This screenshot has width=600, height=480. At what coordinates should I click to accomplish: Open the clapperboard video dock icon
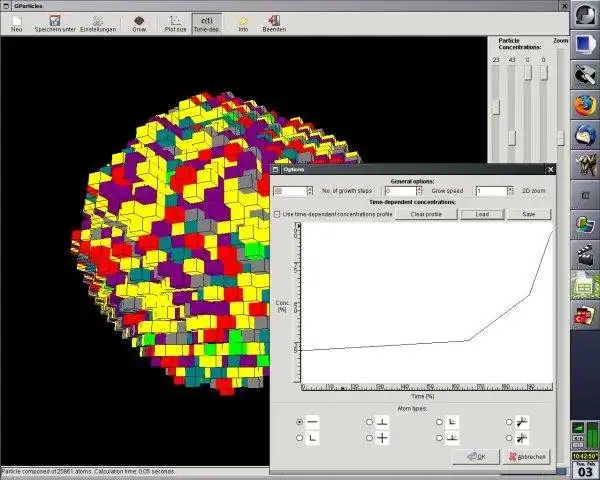585,255
